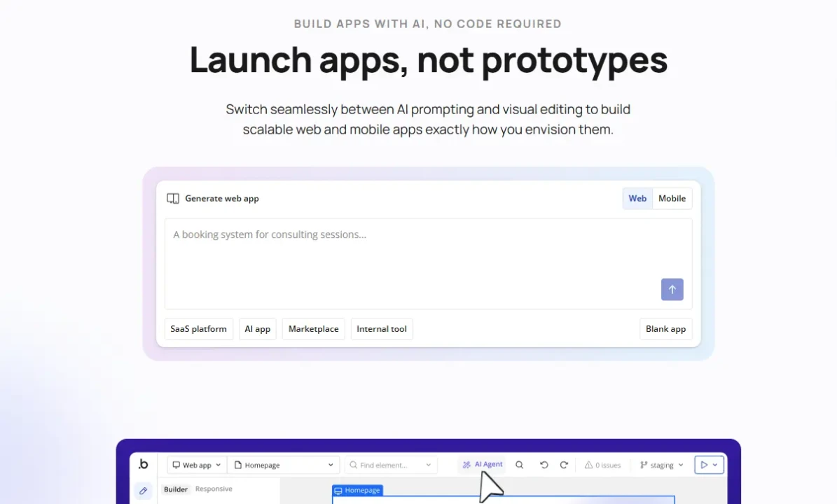This screenshot has height=504, width=837.
Task: Click the Generate web app device icon
Action: coord(173,198)
